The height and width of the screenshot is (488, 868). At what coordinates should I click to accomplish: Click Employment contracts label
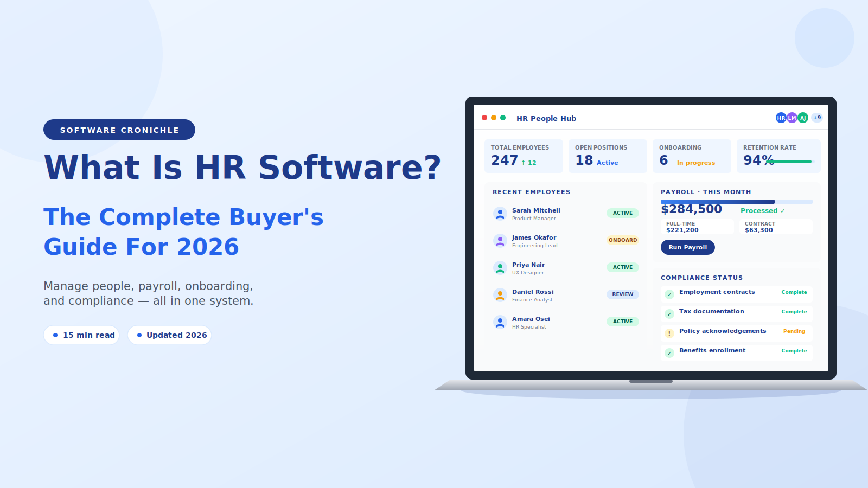tap(717, 292)
